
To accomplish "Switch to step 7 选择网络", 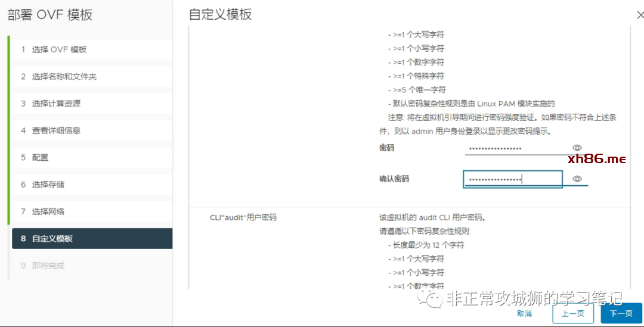I will point(48,211).
